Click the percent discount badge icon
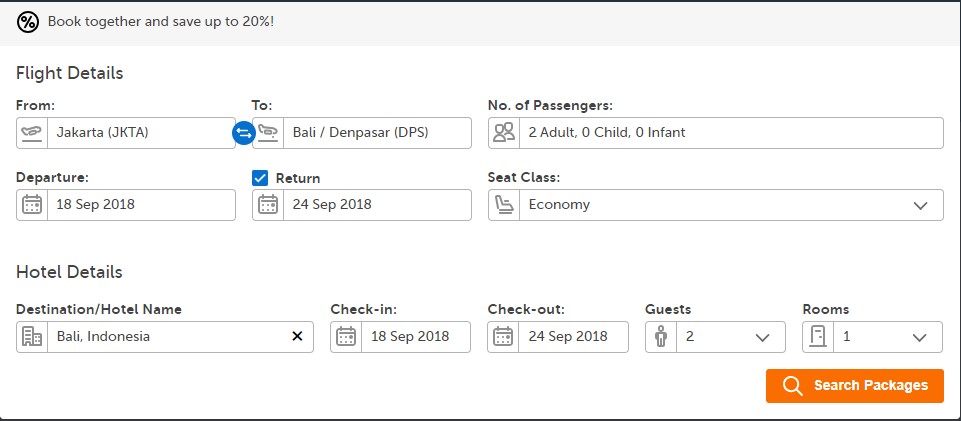 coord(28,21)
